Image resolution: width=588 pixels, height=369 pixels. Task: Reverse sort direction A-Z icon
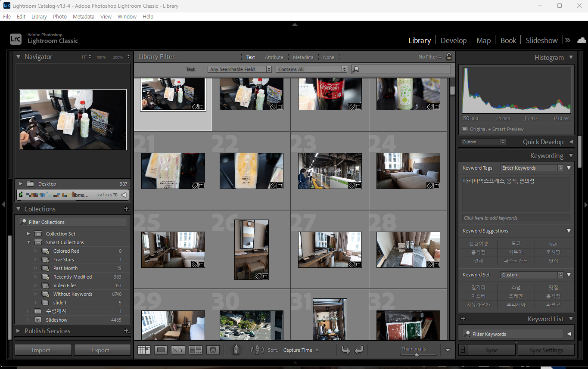coord(257,350)
